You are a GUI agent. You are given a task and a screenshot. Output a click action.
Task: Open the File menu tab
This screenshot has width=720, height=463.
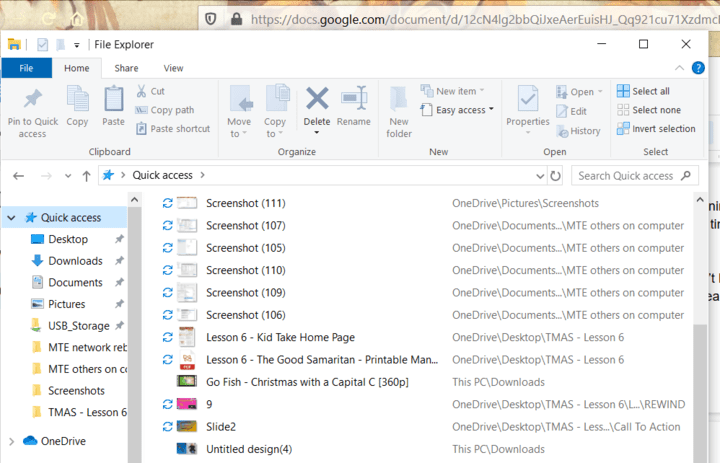click(26, 68)
